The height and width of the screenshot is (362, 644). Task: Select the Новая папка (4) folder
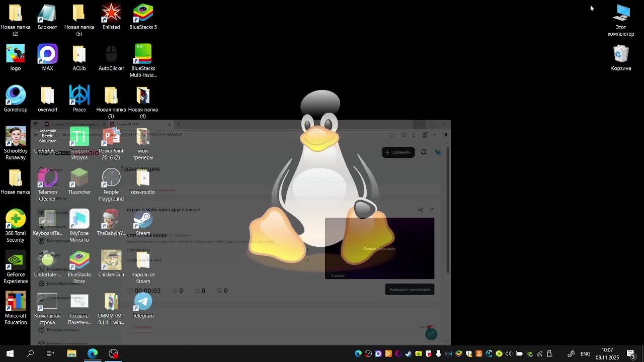[x=143, y=102]
